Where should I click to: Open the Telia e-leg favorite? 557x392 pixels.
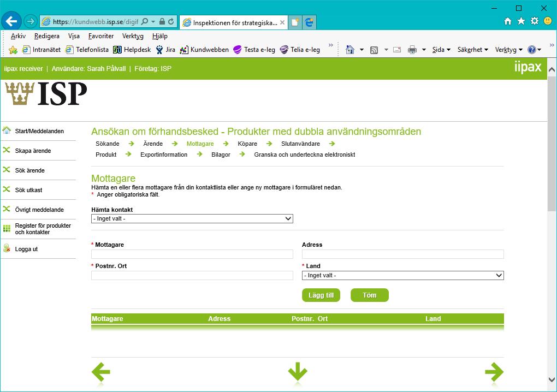300,50
